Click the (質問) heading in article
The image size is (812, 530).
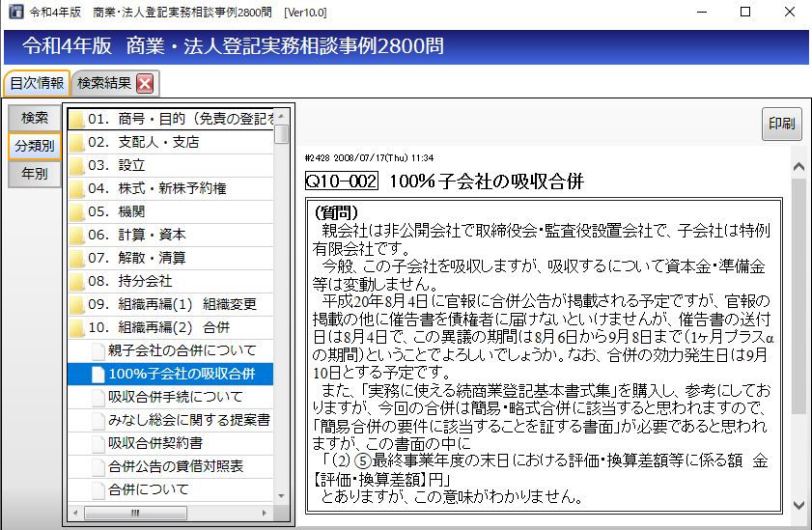pyautogui.click(x=336, y=212)
